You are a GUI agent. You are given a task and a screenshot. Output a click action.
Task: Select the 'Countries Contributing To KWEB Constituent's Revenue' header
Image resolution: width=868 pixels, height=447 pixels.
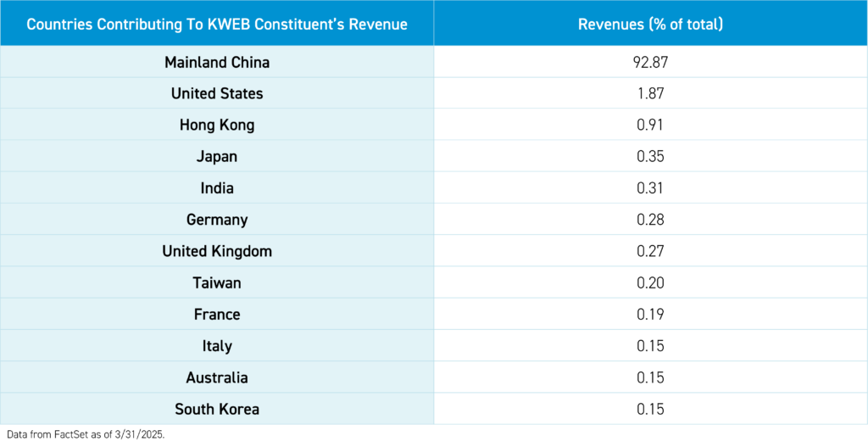217,25
